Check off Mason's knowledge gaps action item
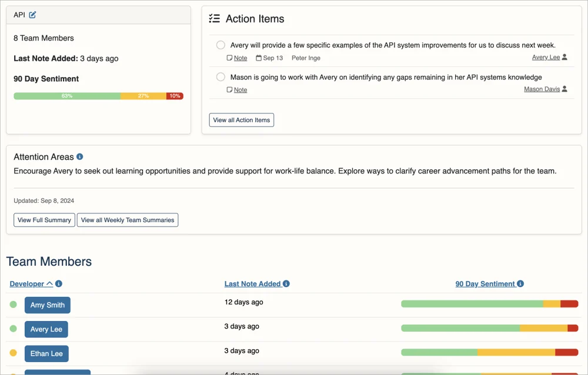588x375 pixels. [x=220, y=77]
